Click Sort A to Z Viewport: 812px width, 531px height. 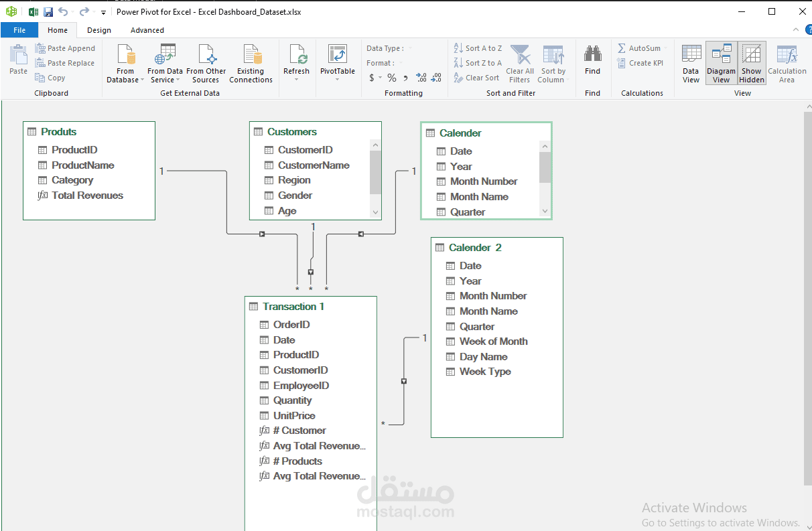478,48
